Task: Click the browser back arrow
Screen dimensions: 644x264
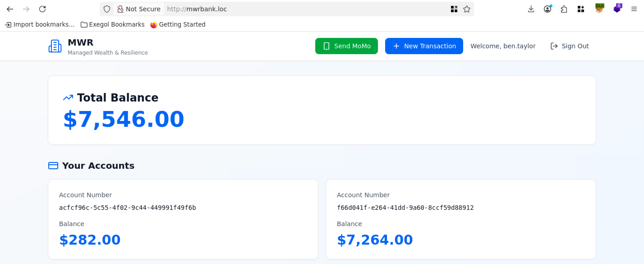Action: [x=10, y=9]
